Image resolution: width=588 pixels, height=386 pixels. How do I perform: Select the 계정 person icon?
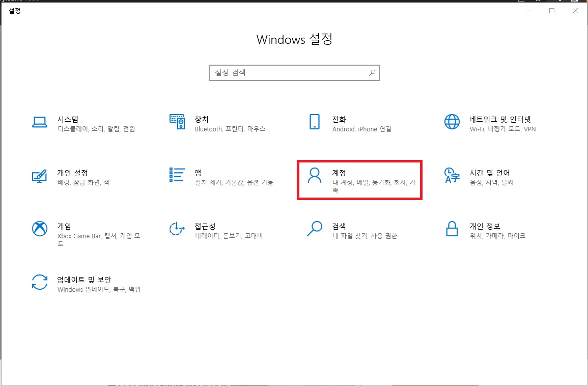(x=315, y=175)
